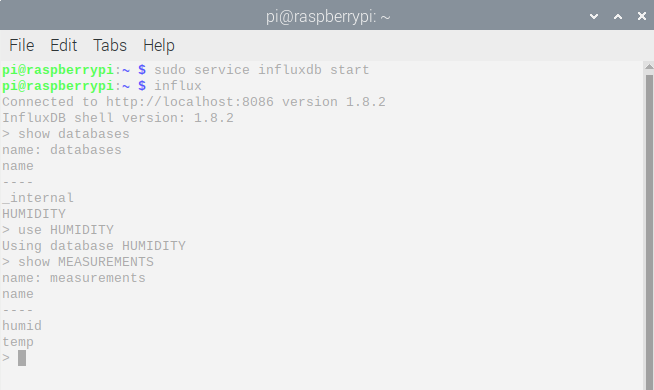654x390 pixels.
Task: Click the localhost:8086 URL text
Action: (190, 102)
